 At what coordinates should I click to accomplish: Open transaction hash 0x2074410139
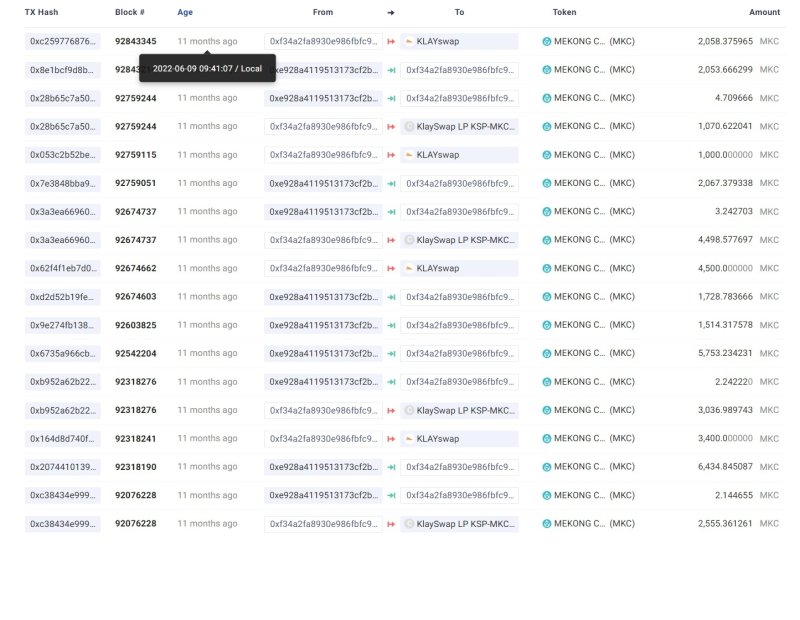point(62,467)
